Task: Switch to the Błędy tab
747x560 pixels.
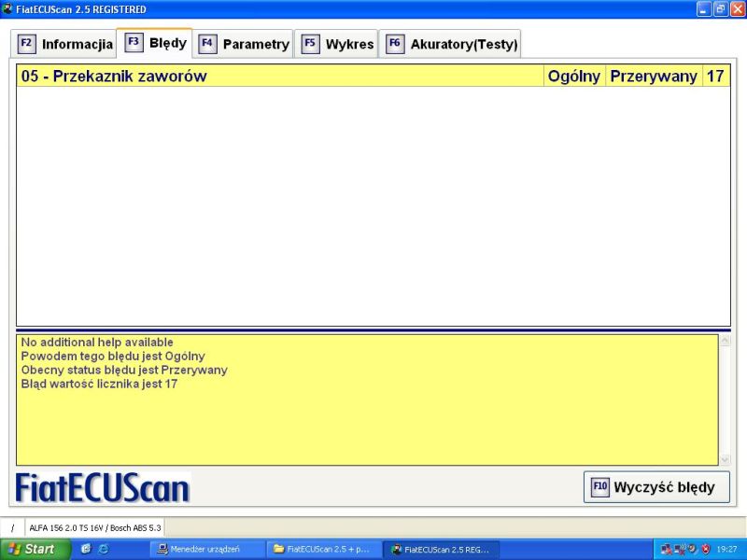Action: coord(155,43)
